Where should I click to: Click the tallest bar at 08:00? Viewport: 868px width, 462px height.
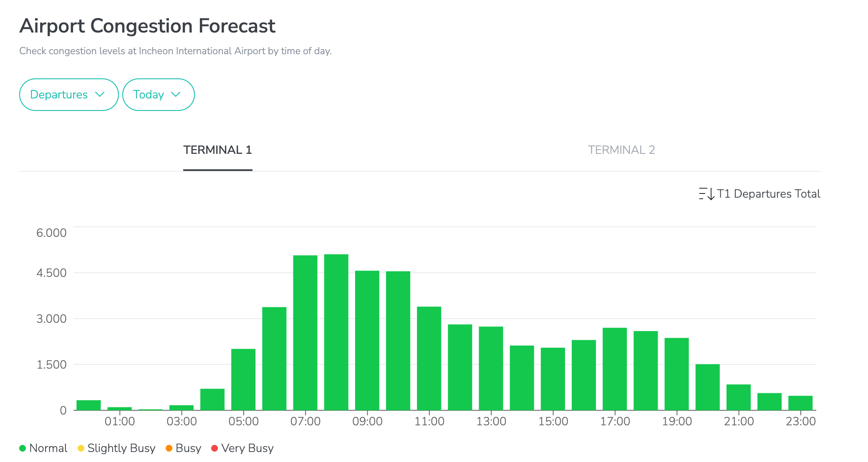[336, 332]
